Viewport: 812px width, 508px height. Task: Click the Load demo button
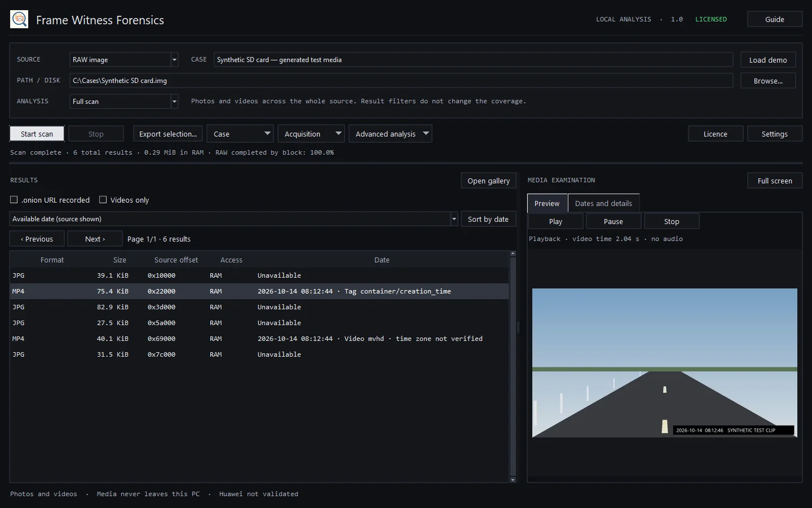tap(768, 60)
